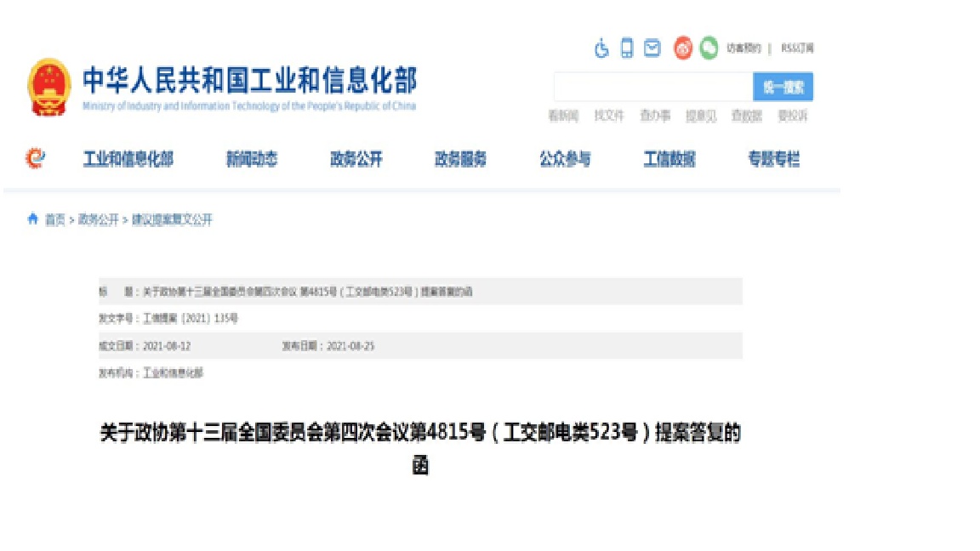Open the 政务公开 navigation menu
This screenshot has width=980, height=551.
click(x=356, y=159)
